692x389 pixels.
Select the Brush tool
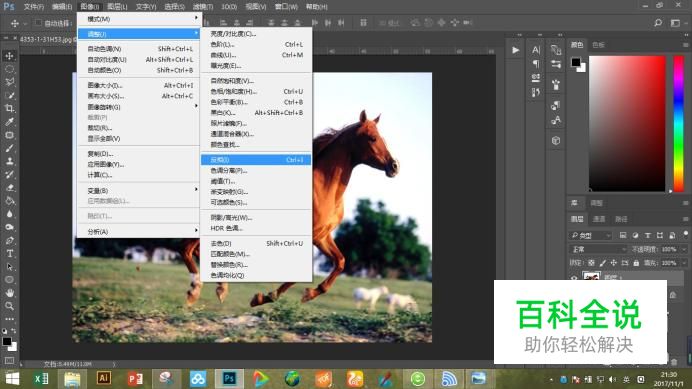point(9,148)
